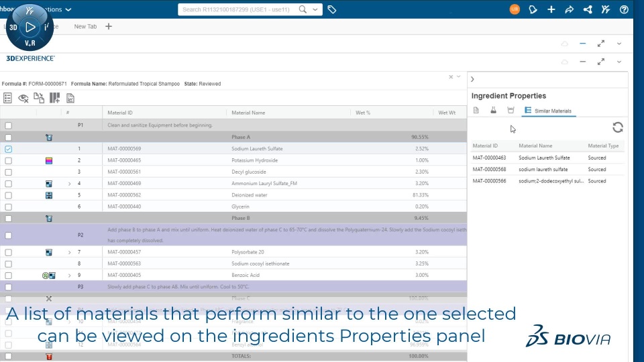Click the Potassium Hydroxide color icon
The width and height of the screenshot is (644, 362).
coord(49,160)
